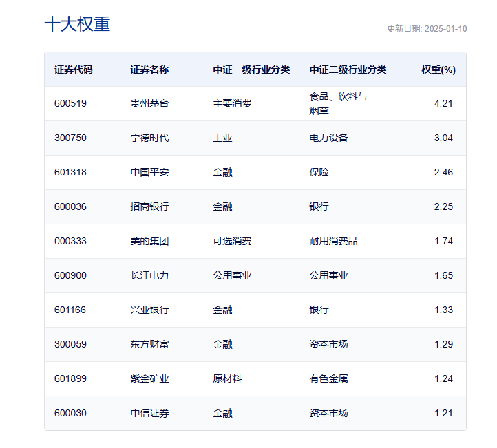Select the 紫金矿业 name cell
The image size is (497, 448).
149,379
